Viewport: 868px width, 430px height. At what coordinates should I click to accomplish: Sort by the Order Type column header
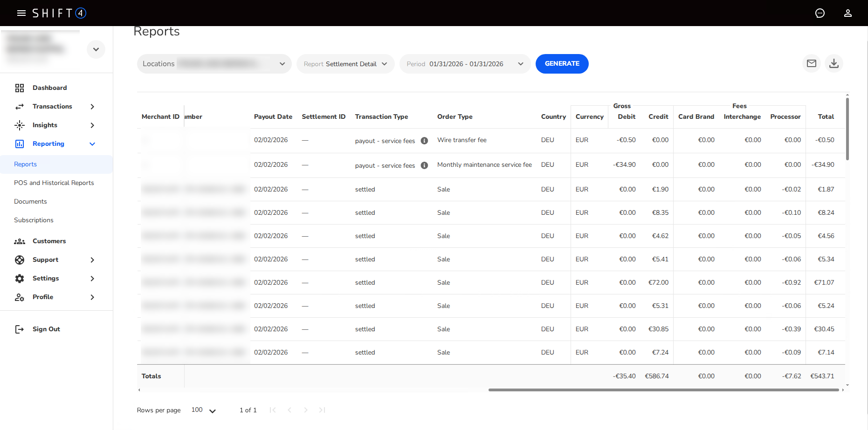pyautogui.click(x=455, y=116)
